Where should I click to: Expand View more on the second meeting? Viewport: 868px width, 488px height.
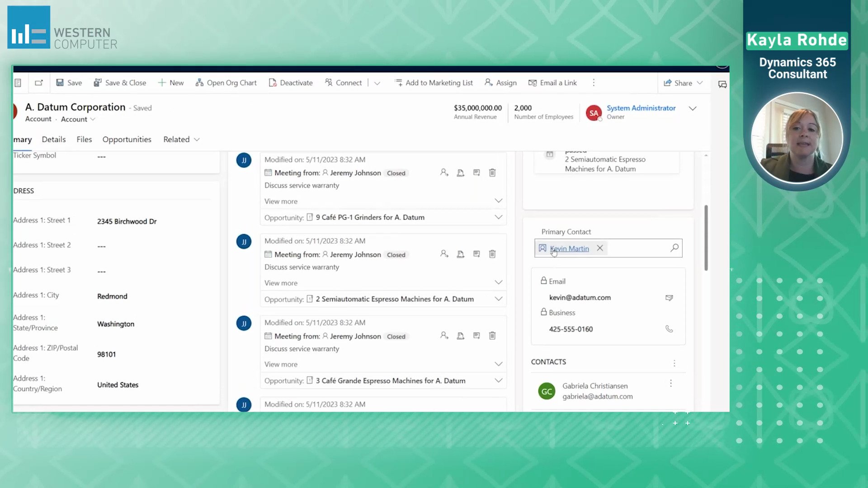[x=499, y=282]
